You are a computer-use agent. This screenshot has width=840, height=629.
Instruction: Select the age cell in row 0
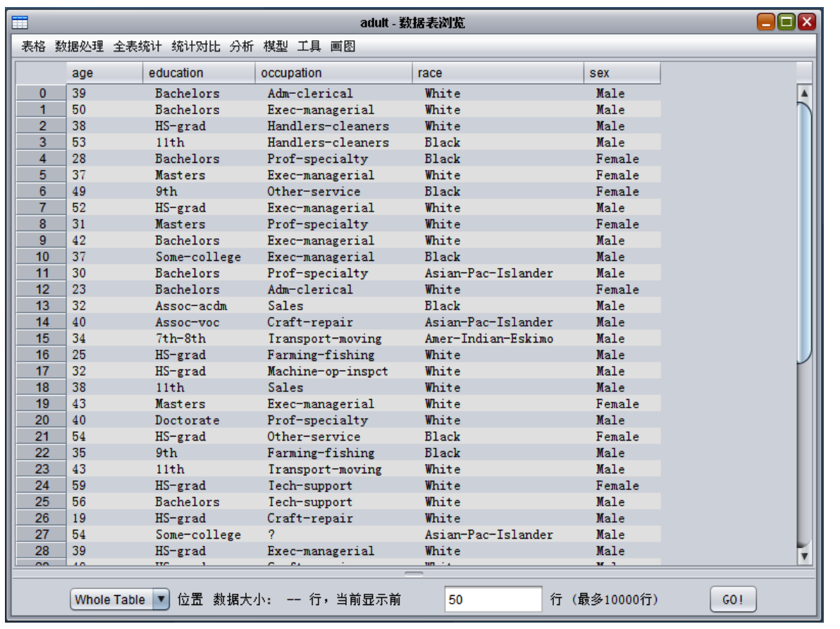tap(104, 93)
